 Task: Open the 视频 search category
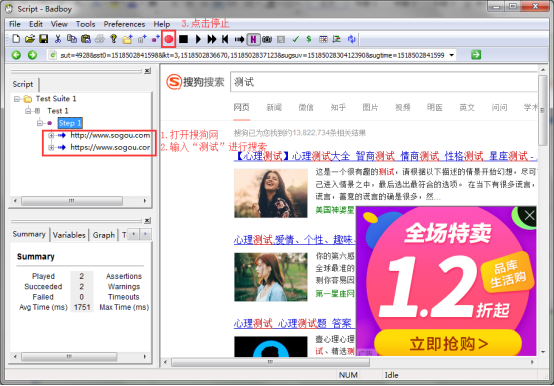coord(402,107)
